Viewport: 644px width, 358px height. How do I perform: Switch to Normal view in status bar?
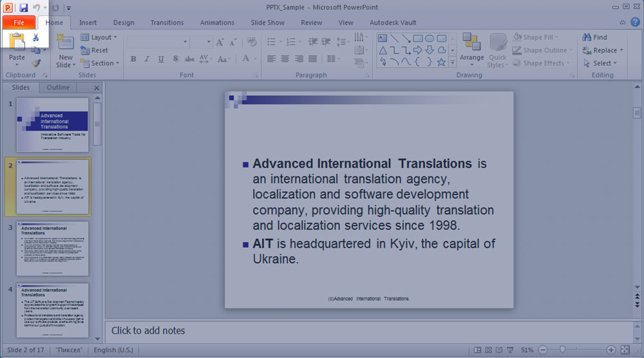pos(477,350)
